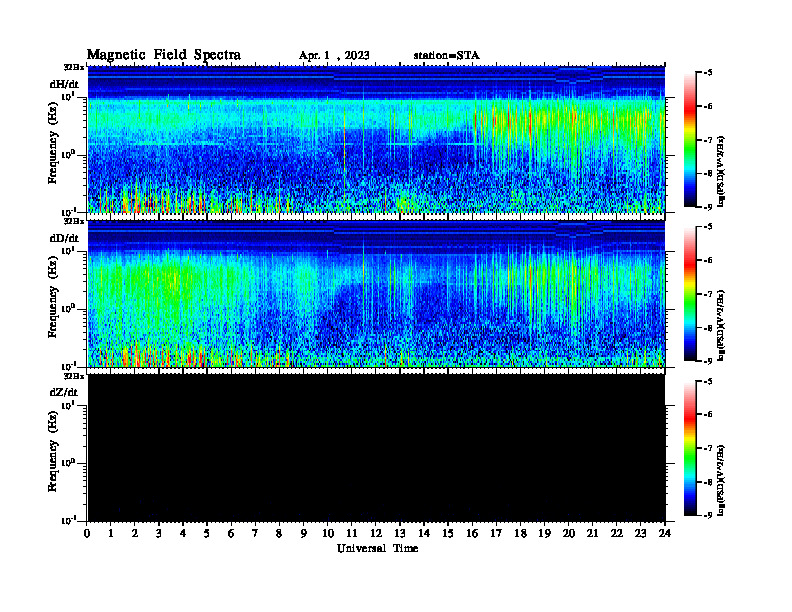The image size is (792, 612).
Task: Click hour 6 on the Universal Time axis
Action: (231, 533)
